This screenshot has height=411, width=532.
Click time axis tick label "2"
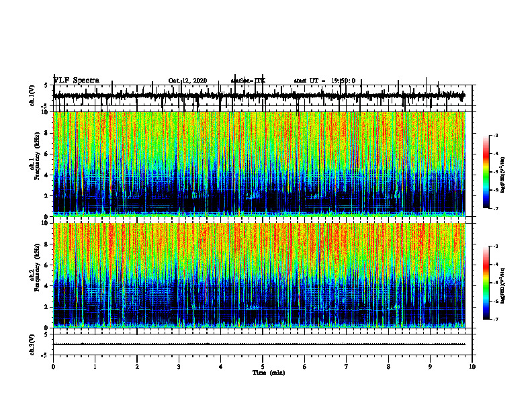click(137, 367)
